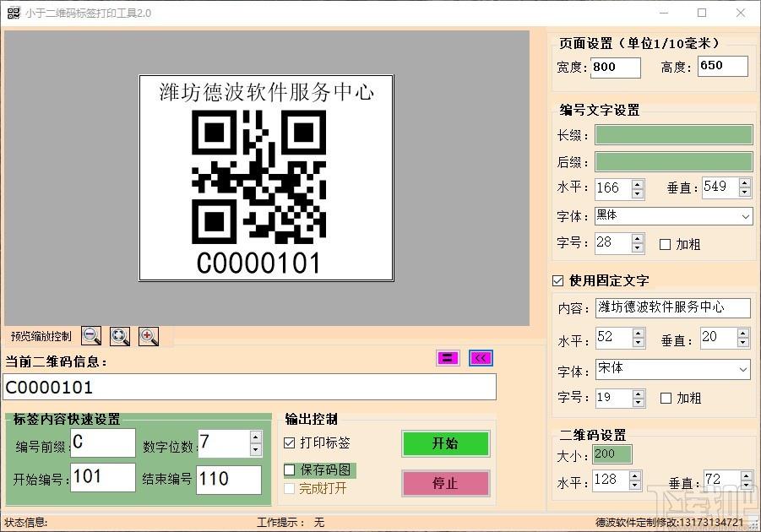Fit the preview to window

pos(120,336)
